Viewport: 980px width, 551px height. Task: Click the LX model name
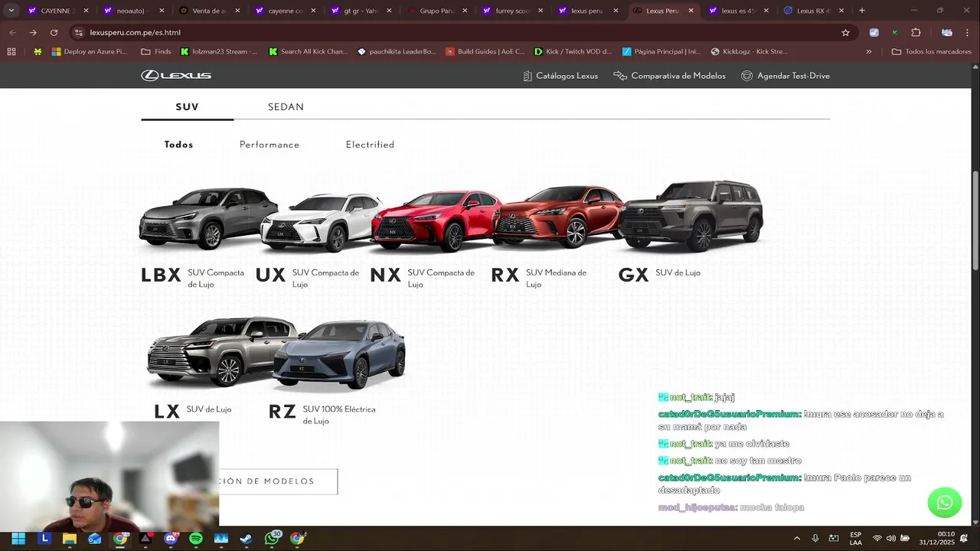coord(167,412)
